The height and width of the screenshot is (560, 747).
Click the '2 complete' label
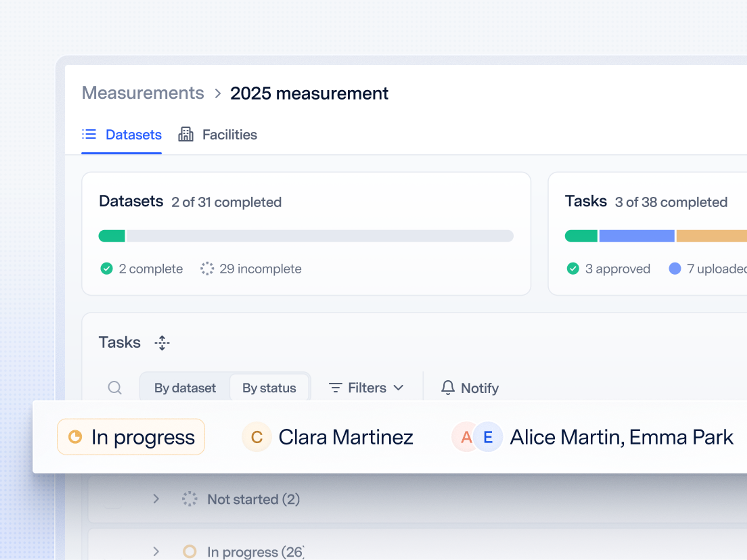[x=151, y=269]
